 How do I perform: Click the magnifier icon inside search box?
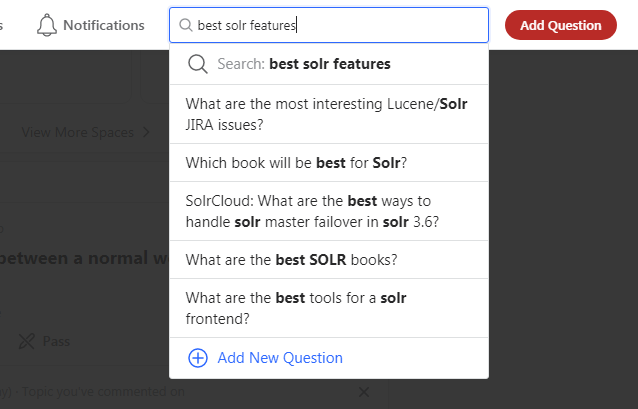pyautogui.click(x=186, y=25)
